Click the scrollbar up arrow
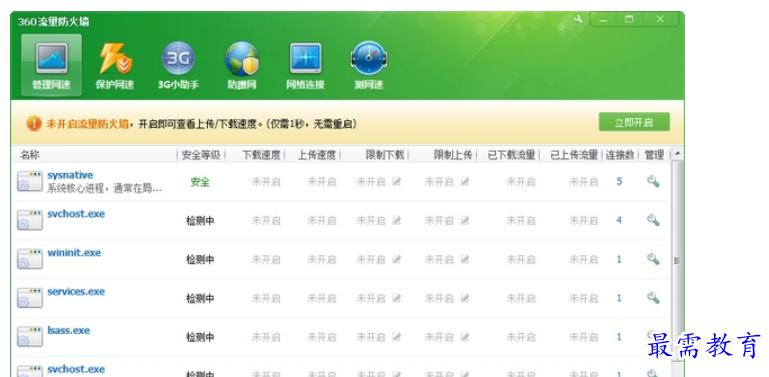The width and height of the screenshot is (769, 377). (677, 153)
